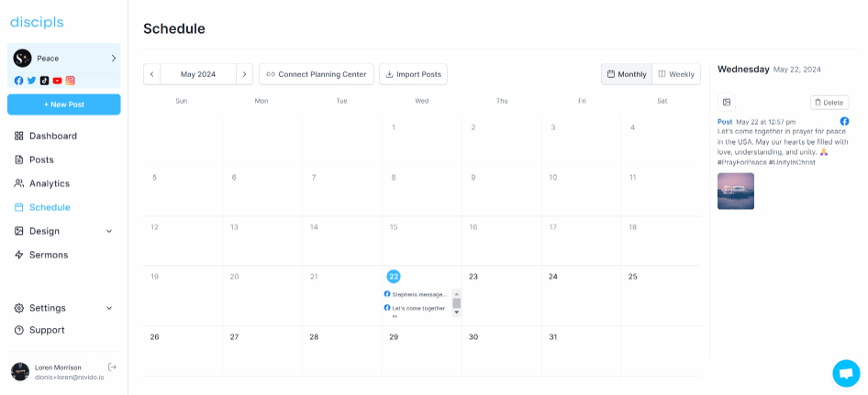Image resolution: width=868 pixels, height=395 pixels.
Task: Go to next month arrow
Action: 244,74
